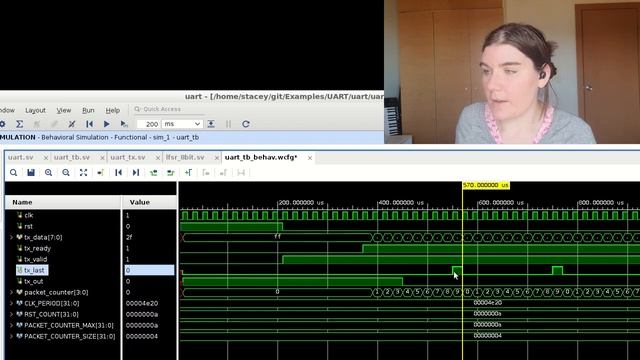Select the uart_tb_behav.wcfg tab
This screenshot has height=360, width=640.
tap(261, 157)
